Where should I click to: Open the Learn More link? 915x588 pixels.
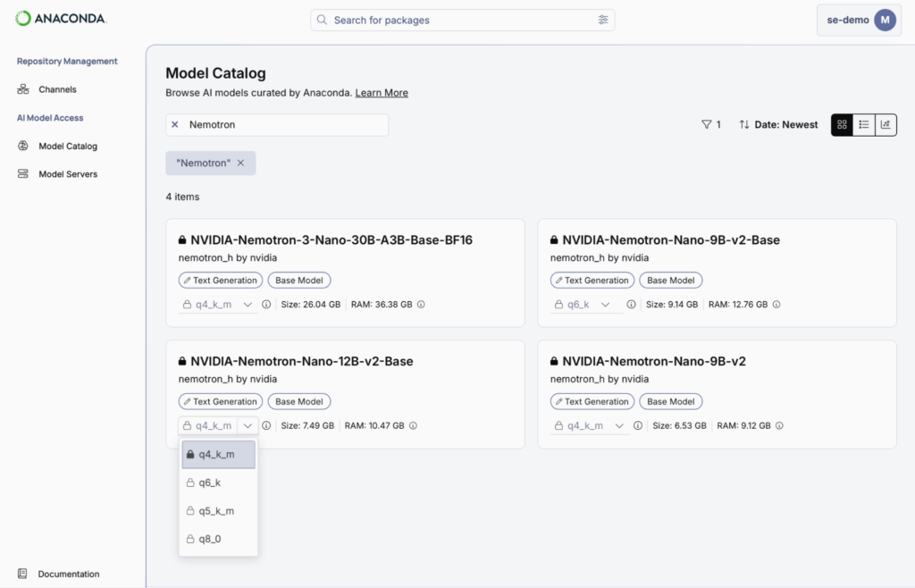pyautogui.click(x=382, y=93)
